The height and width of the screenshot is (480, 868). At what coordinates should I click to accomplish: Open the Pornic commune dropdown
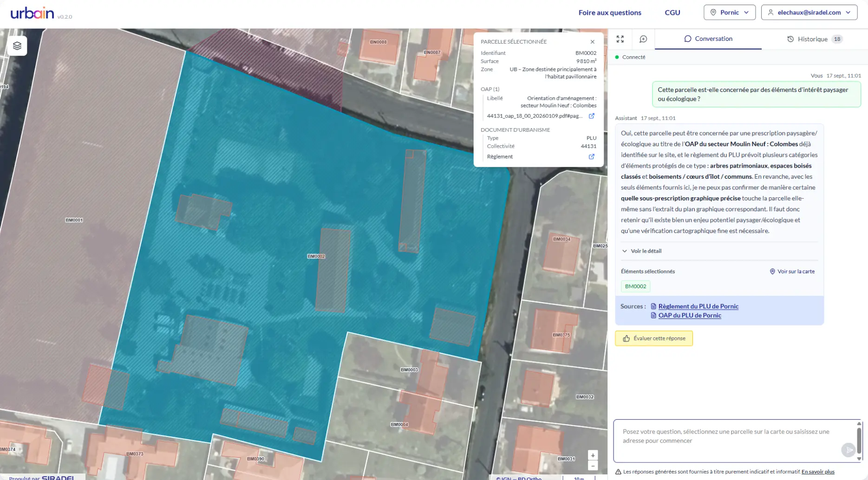pyautogui.click(x=729, y=13)
